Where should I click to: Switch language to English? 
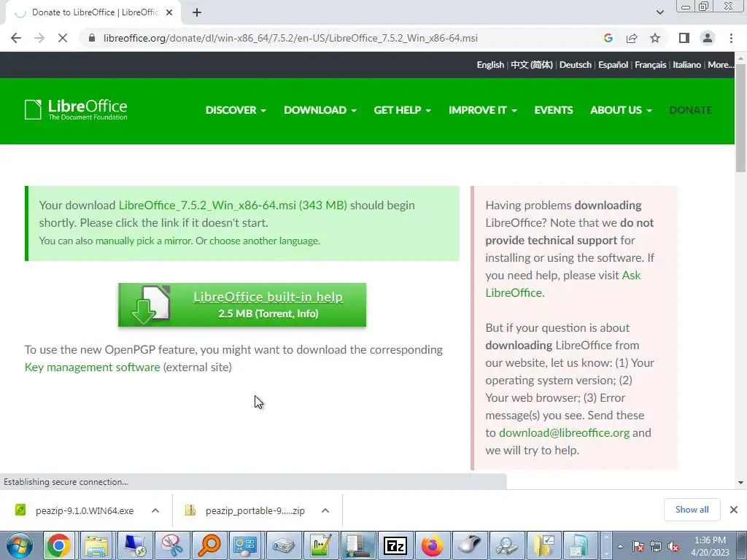click(x=490, y=65)
